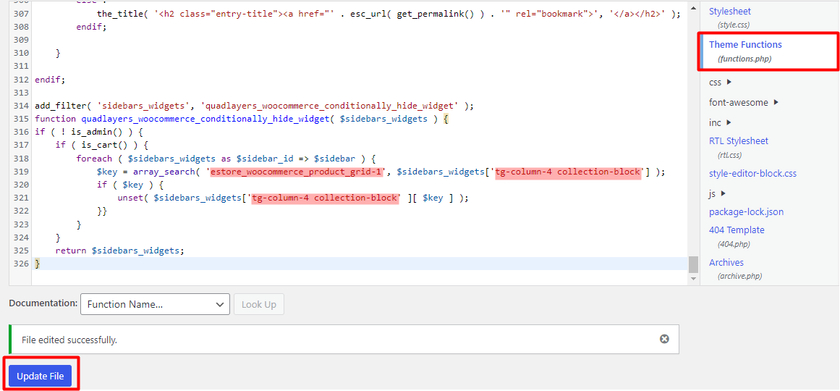Open the RTL Stylesheet file
Screen dimensions: 840x391
[x=738, y=141]
